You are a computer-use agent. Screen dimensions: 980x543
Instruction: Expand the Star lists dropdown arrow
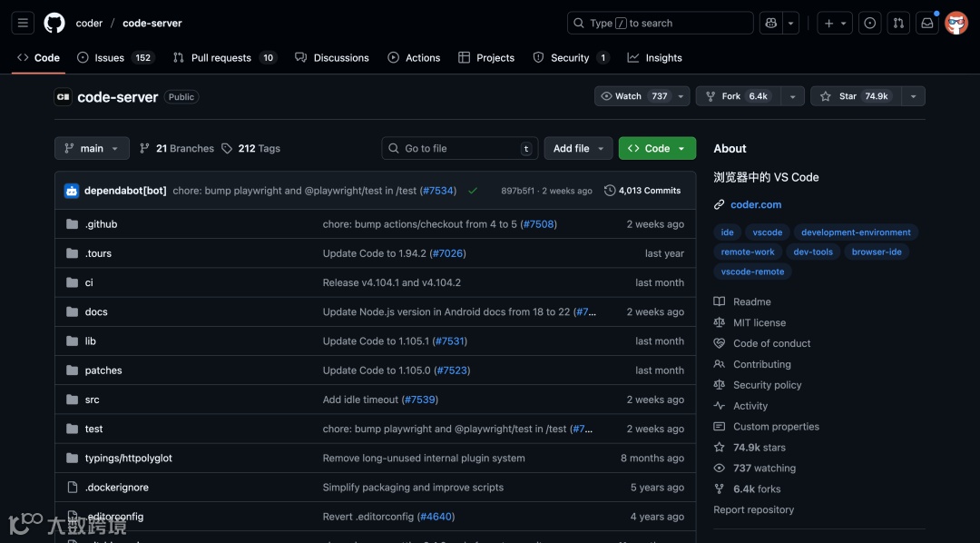pos(913,96)
